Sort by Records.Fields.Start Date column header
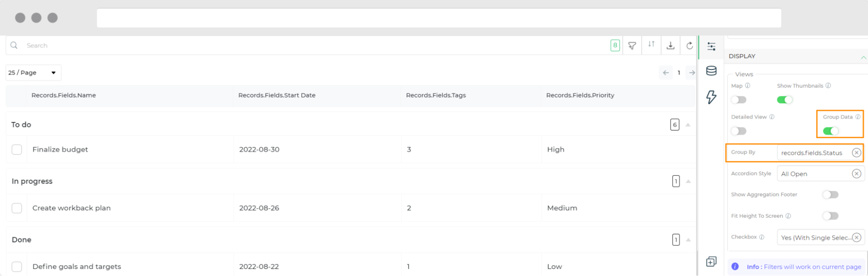Screen dimensions: 868x276 (277, 95)
